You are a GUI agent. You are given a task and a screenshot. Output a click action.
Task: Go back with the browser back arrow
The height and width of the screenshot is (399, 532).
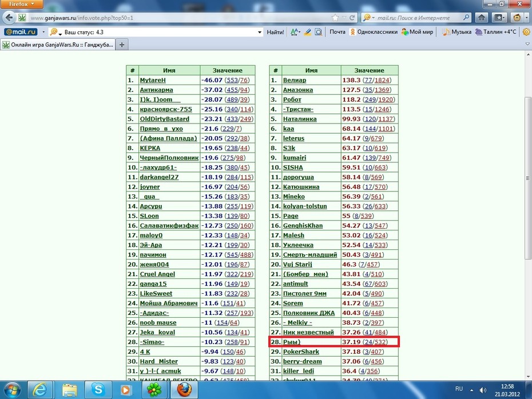[x=9, y=18]
